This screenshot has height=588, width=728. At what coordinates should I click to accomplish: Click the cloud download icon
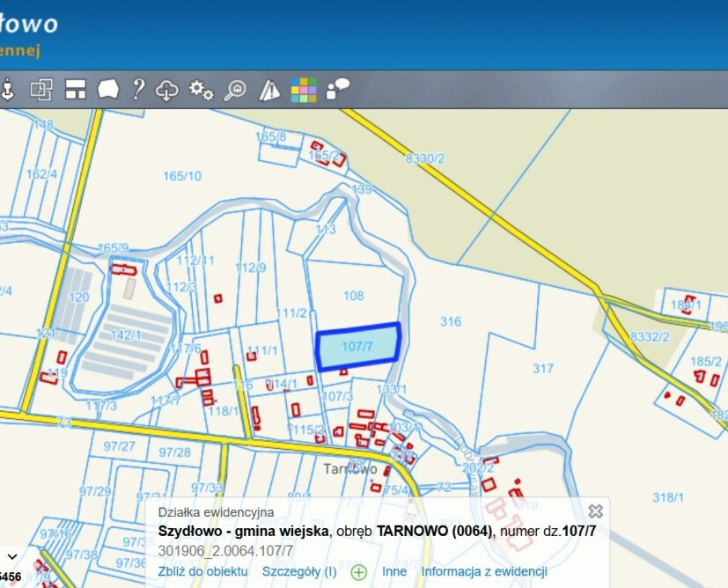click(x=167, y=89)
